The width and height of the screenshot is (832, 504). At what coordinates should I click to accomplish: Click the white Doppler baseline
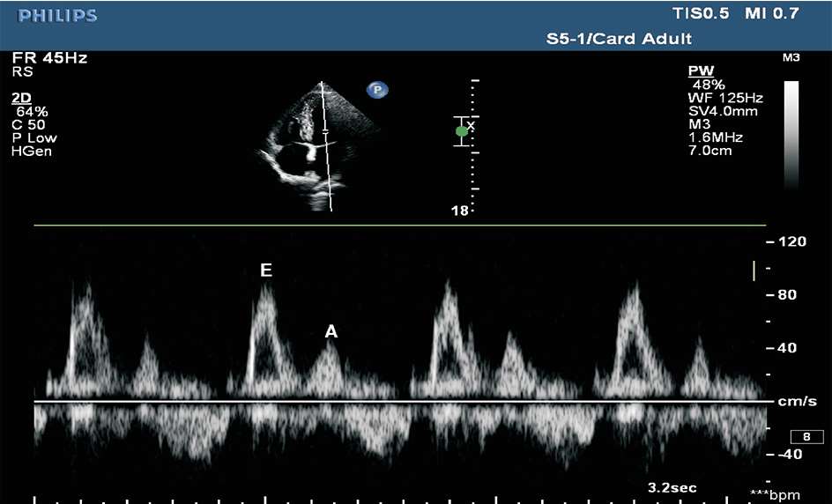click(397, 403)
